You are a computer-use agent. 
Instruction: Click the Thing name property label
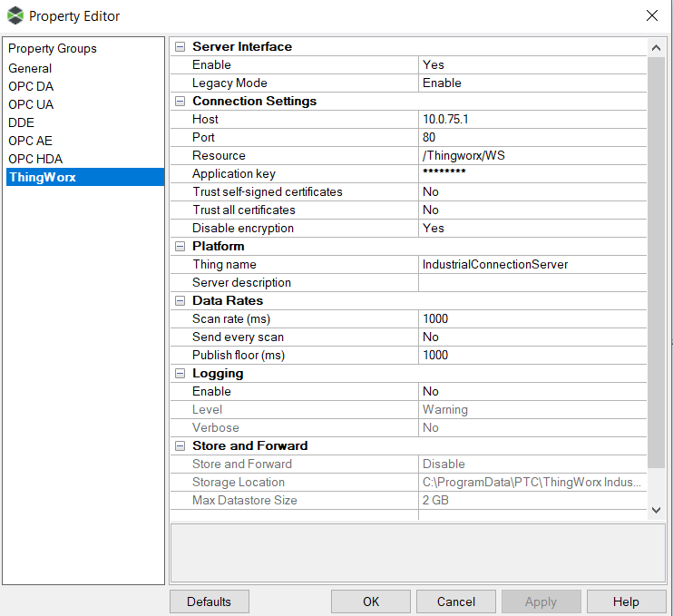tap(224, 264)
